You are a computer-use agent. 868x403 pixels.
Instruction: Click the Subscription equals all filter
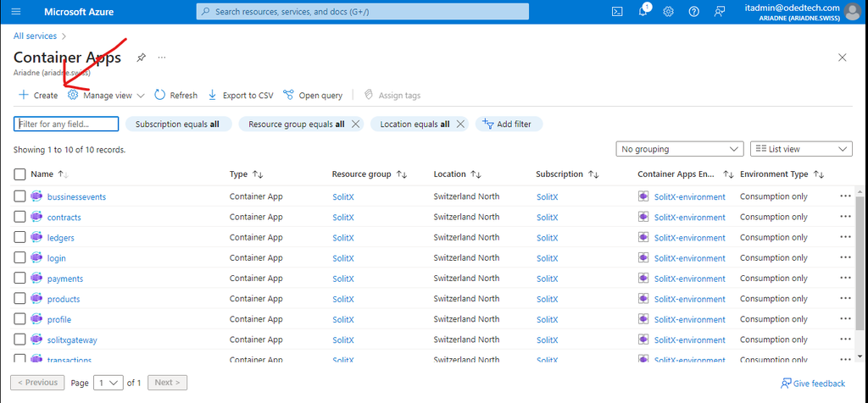(x=177, y=124)
